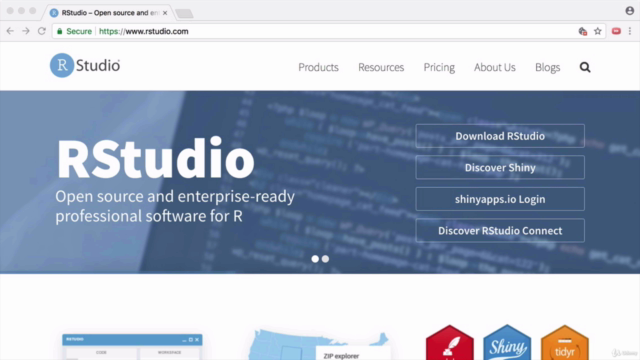
Task: Click the red extension icon in toolbar
Action: click(x=616, y=31)
